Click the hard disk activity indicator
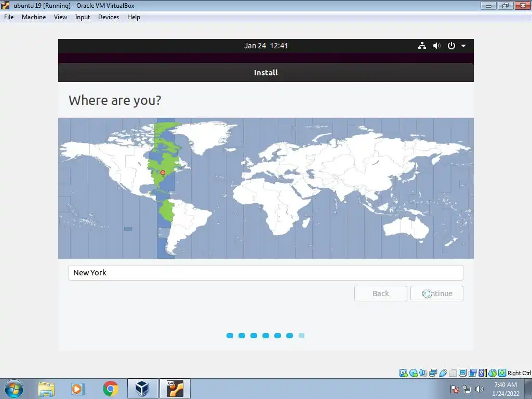532x399 pixels. tap(403, 373)
